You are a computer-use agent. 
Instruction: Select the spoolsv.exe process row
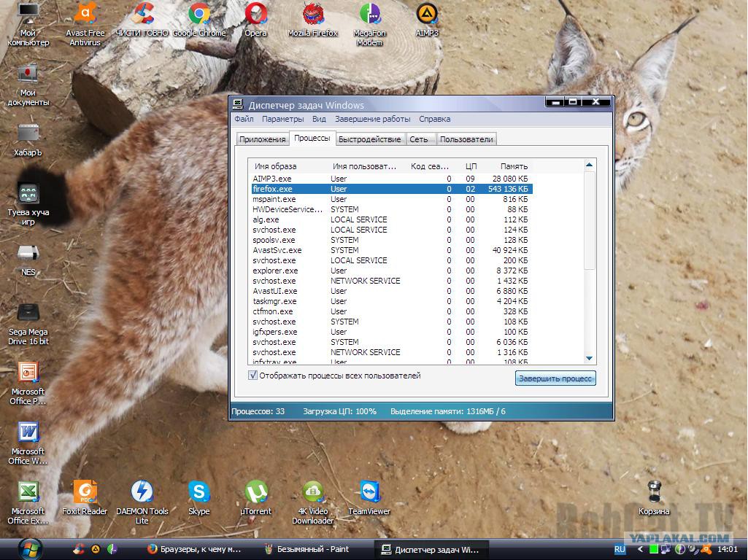(391, 240)
